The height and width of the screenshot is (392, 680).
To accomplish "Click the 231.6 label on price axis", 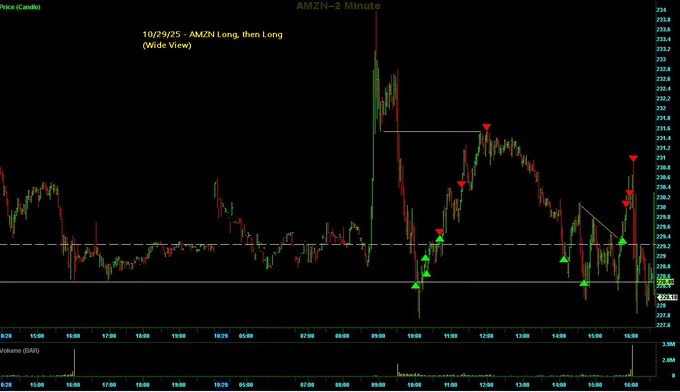I will pos(663,128).
